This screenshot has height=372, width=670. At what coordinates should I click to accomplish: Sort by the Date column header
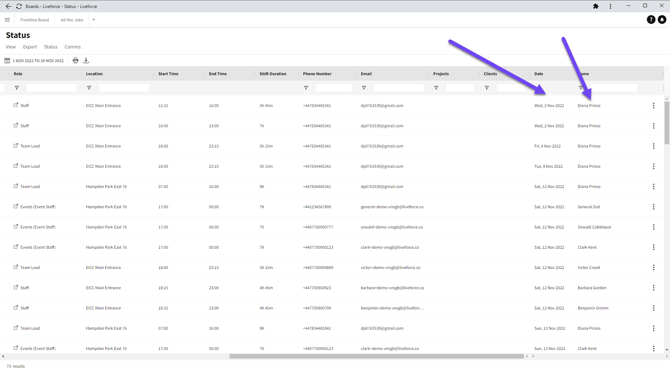pos(539,74)
